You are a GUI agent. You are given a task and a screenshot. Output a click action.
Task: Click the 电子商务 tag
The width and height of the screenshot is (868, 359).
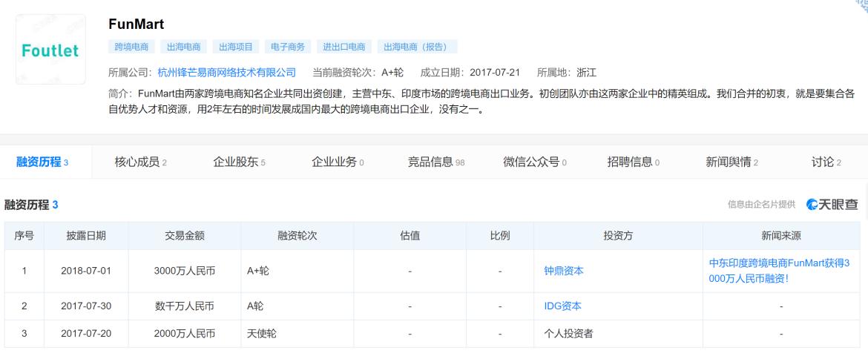(x=288, y=47)
